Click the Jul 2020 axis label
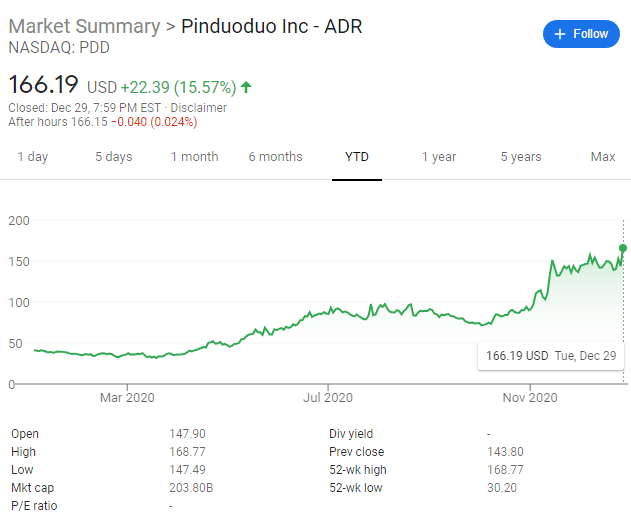 (328, 398)
